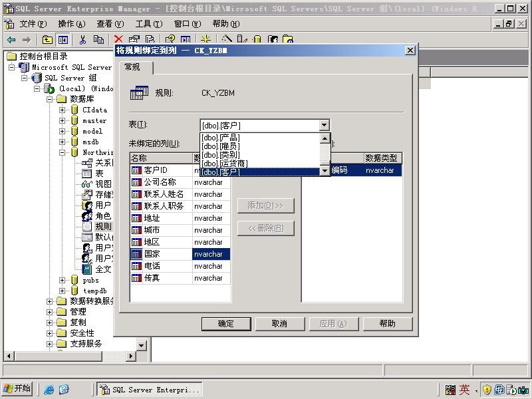This screenshot has height=399, width=532.
Task: Expand the pubs database node
Action: pyautogui.click(x=62, y=280)
